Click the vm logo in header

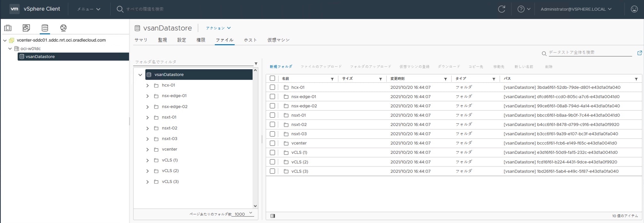[x=14, y=9]
